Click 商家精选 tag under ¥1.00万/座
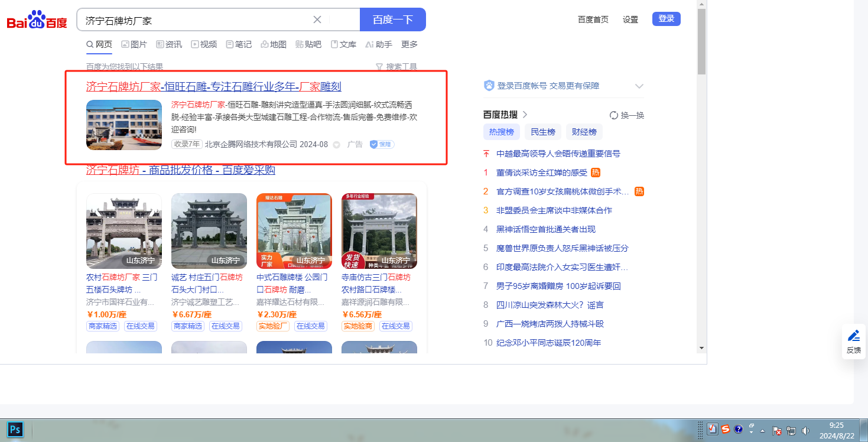The width and height of the screenshot is (868, 442). coord(103,326)
